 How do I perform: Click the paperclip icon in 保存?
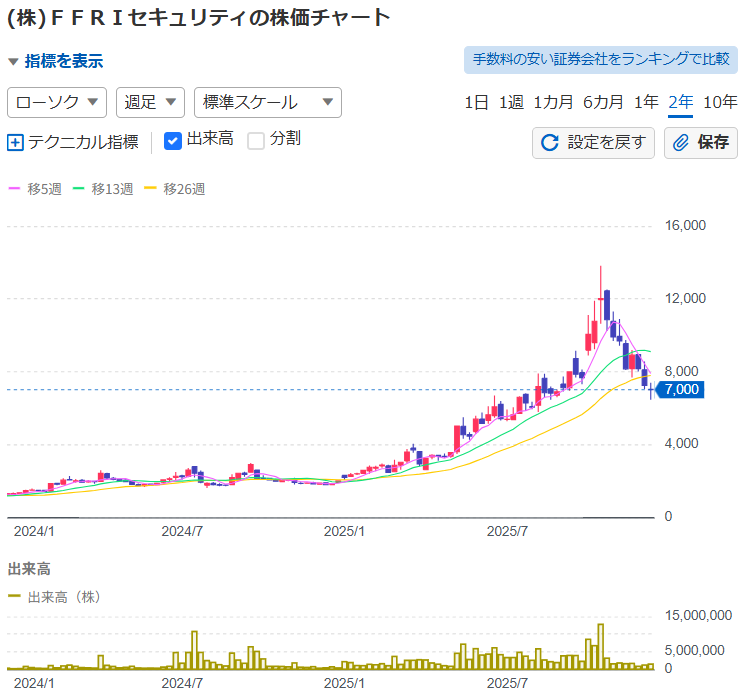point(681,142)
